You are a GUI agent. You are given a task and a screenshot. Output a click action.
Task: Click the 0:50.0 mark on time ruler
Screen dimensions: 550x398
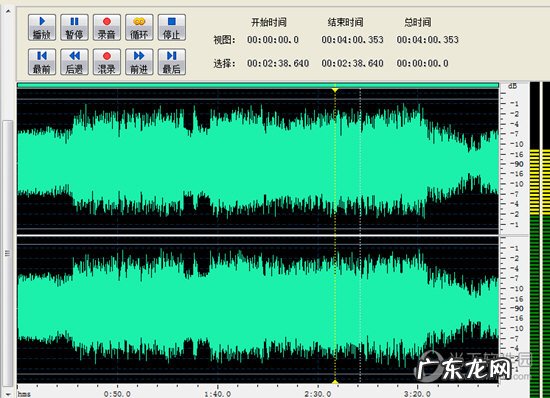[117, 394]
